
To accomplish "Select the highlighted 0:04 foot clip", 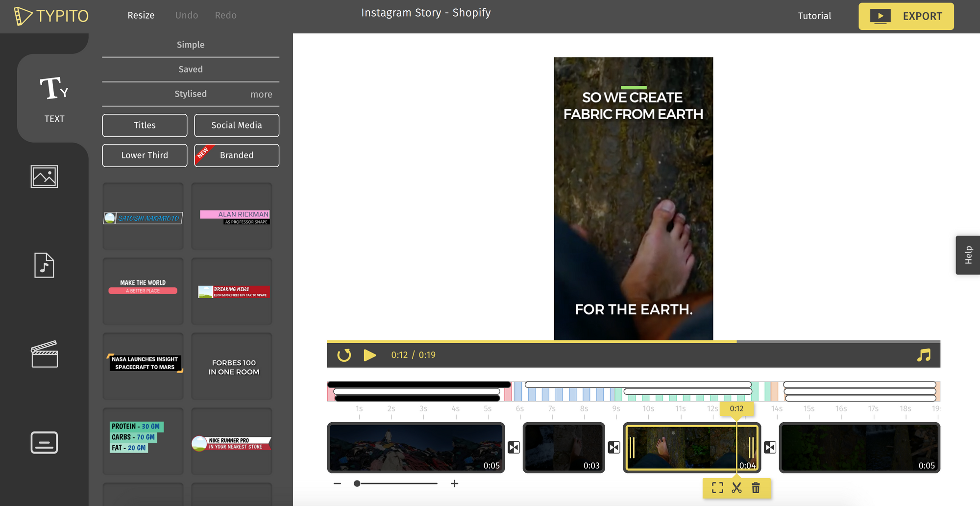I will (x=692, y=448).
